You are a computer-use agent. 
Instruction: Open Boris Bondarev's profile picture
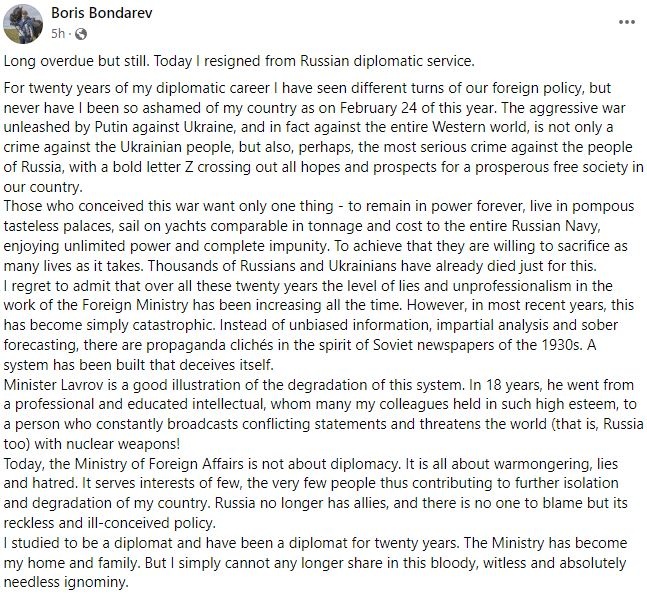[x=23, y=24]
